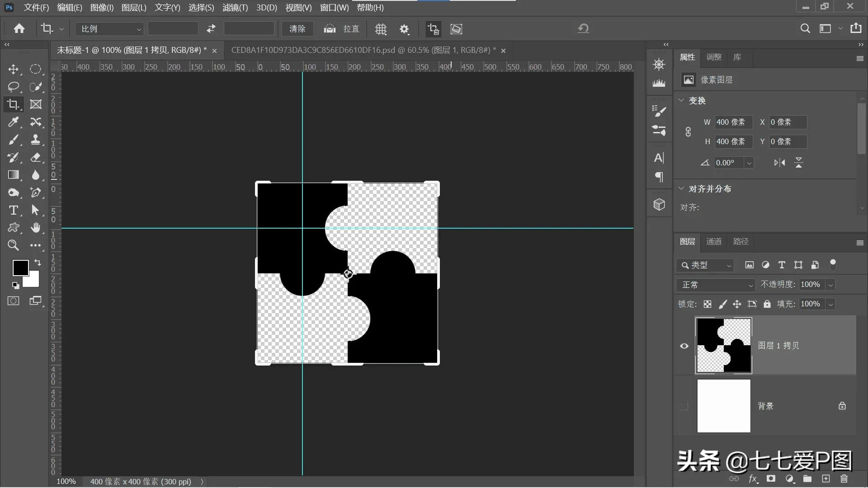Click the 清除 button
This screenshot has width=868, height=488.
[297, 28]
